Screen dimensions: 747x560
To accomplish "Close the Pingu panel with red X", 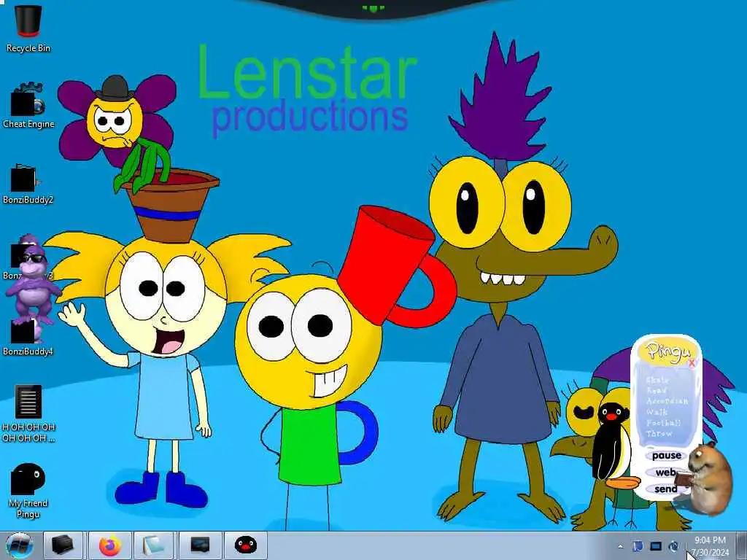I will (692, 363).
